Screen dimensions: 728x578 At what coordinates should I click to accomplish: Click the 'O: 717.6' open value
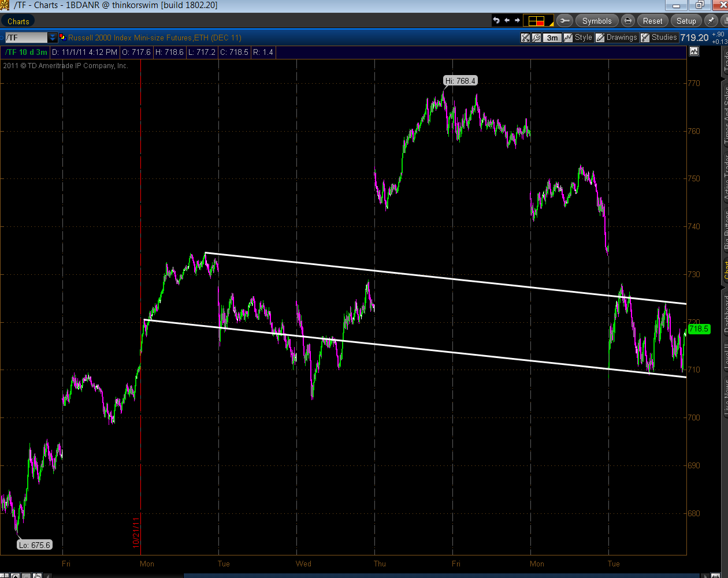pos(137,52)
